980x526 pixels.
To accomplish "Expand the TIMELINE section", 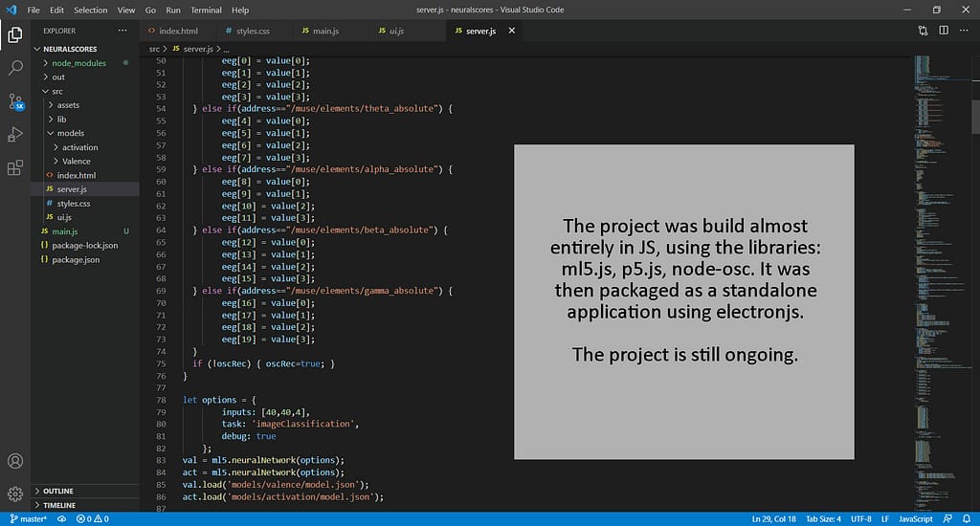I will tap(58, 505).
